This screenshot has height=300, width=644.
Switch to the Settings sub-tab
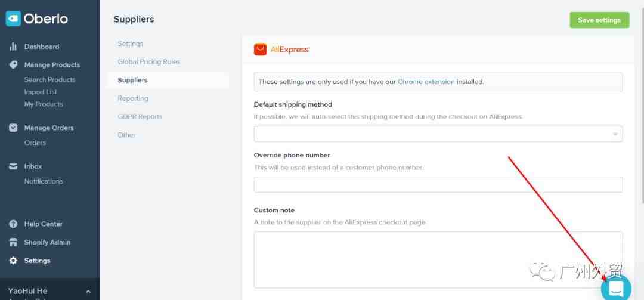pos(130,44)
